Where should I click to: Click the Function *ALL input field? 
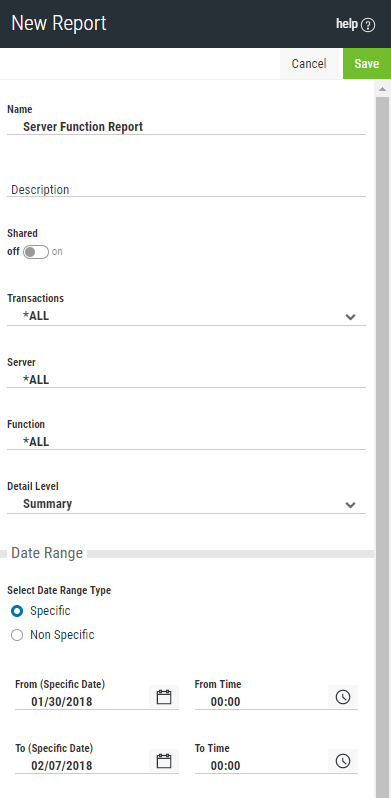click(x=186, y=442)
